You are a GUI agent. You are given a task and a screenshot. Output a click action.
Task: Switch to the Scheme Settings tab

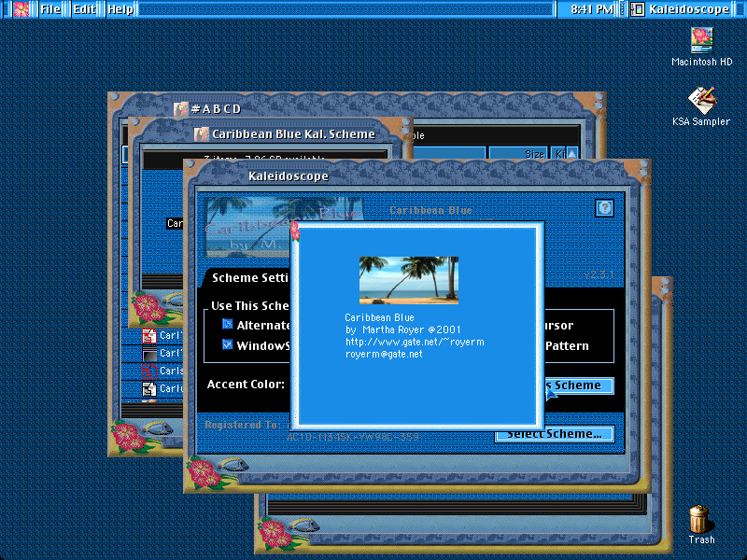pos(249,277)
